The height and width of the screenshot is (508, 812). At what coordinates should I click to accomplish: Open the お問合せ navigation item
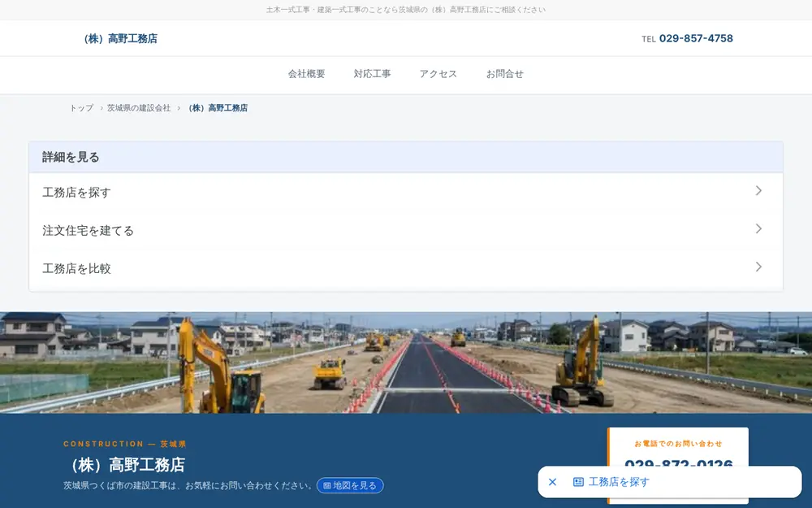[505, 74]
